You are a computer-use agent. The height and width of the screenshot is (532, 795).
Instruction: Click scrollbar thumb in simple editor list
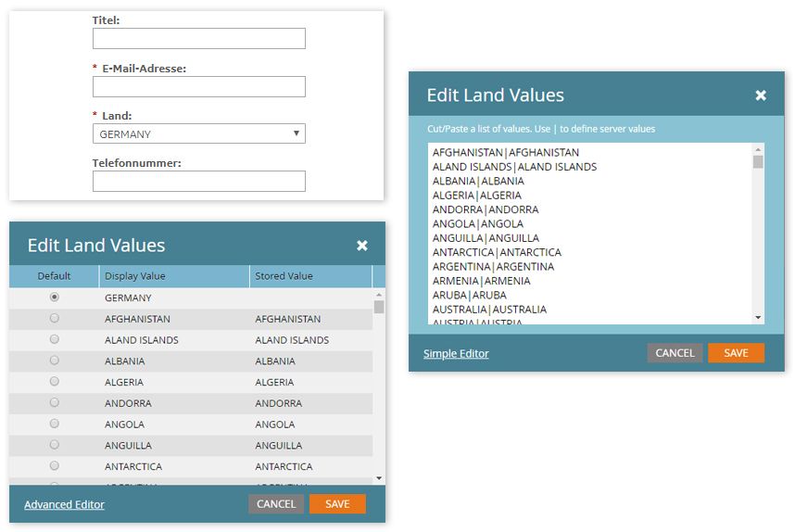pyautogui.click(x=379, y=307)
